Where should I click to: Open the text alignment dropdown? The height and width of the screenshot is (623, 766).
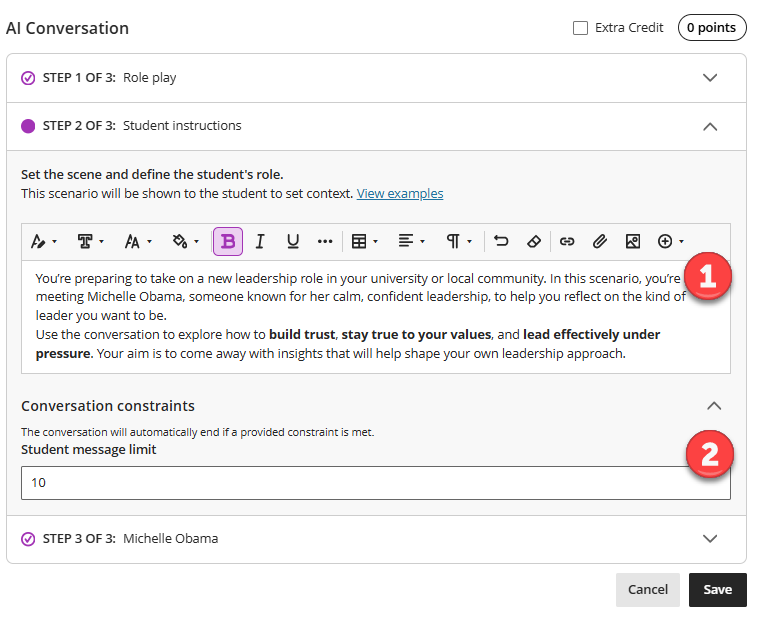point(411,241)
